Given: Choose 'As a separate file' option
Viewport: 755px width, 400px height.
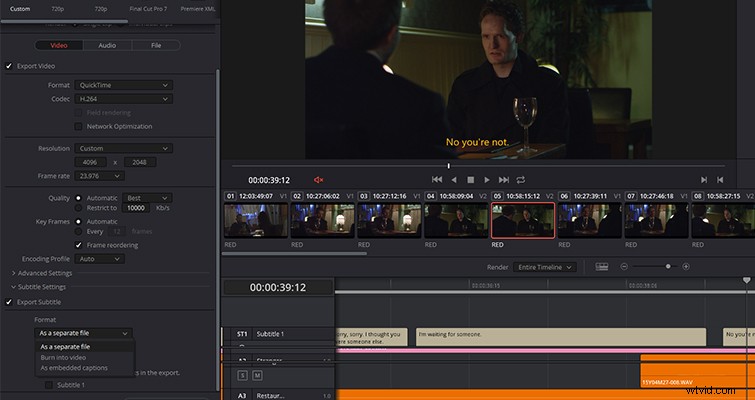Looking at the screenshot, I should [85, 347].
